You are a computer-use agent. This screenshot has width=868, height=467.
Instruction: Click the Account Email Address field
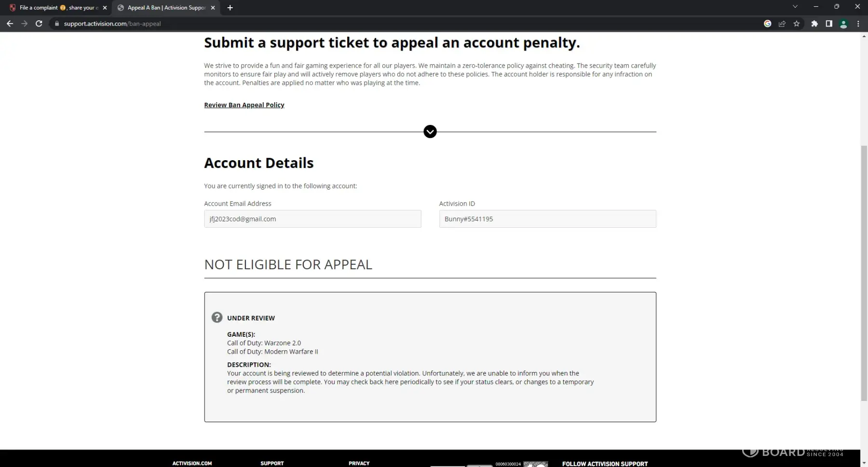(x=312, y=219)
